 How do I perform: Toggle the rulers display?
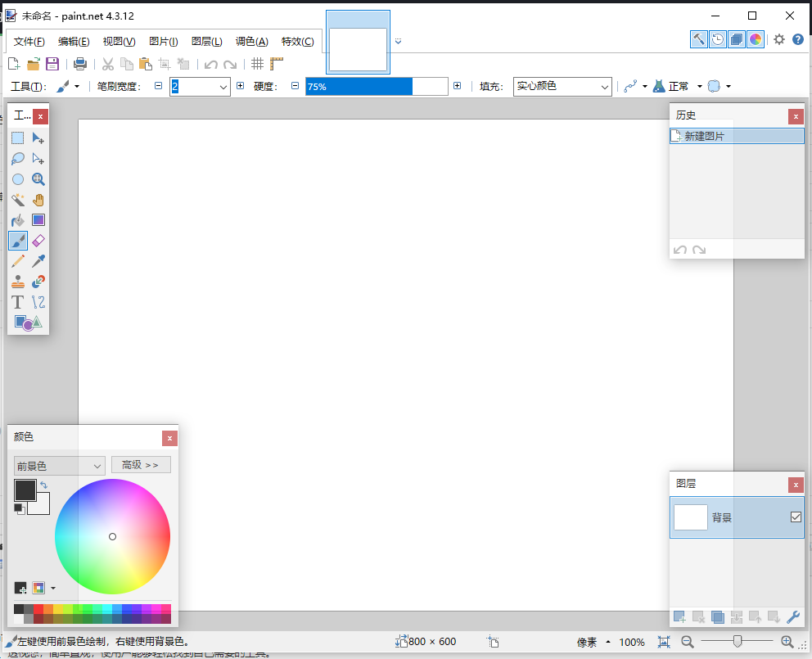point(277,64)
